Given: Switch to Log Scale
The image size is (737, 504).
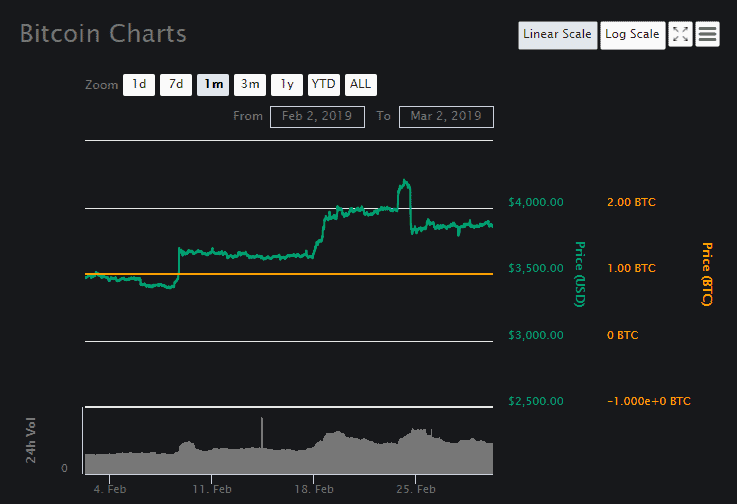Looking at the screenshot, I should tap(632, 35).
